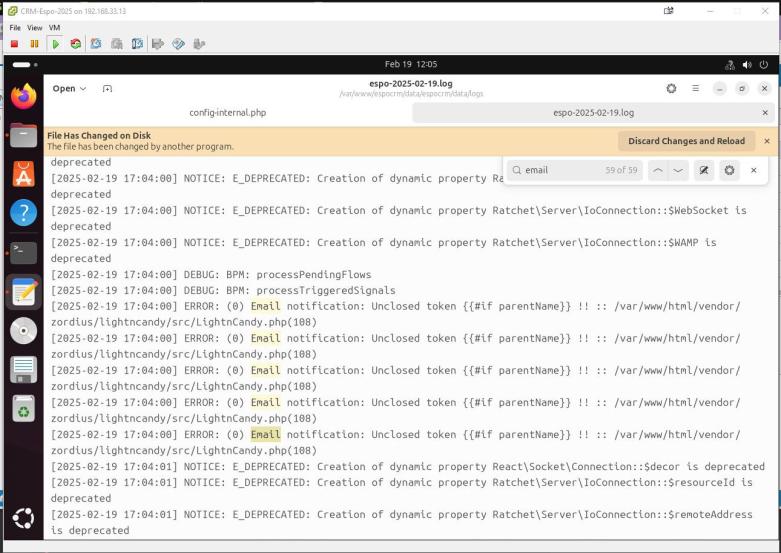Open the system status menu with power icon
Screen dimensions: 781x553
point(764,65)
